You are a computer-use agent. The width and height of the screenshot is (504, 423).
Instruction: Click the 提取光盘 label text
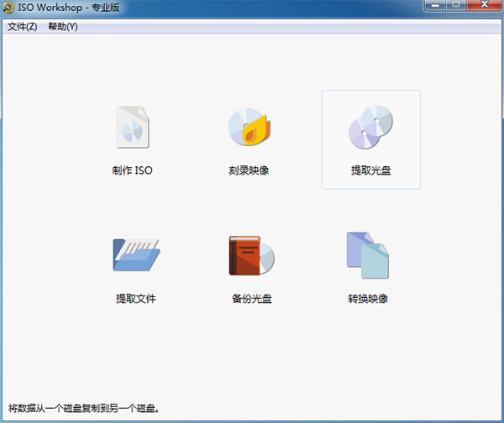pos(371,170)
